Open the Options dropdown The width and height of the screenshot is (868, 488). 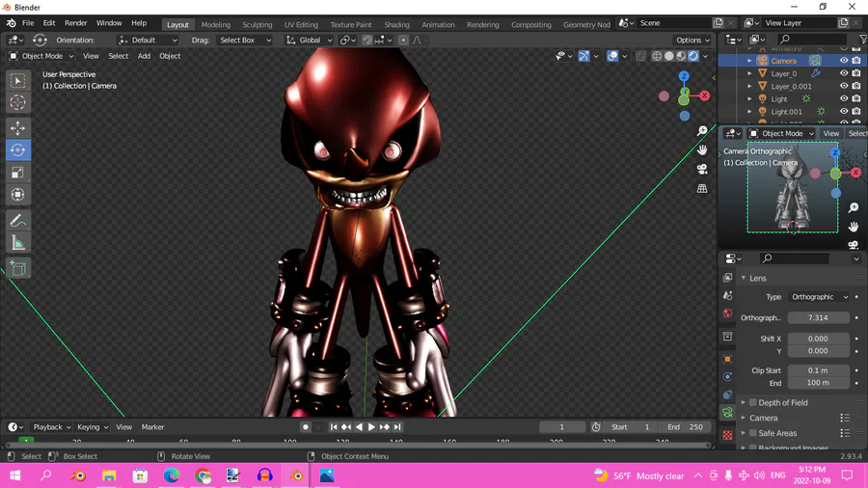(x=692, y=40)
